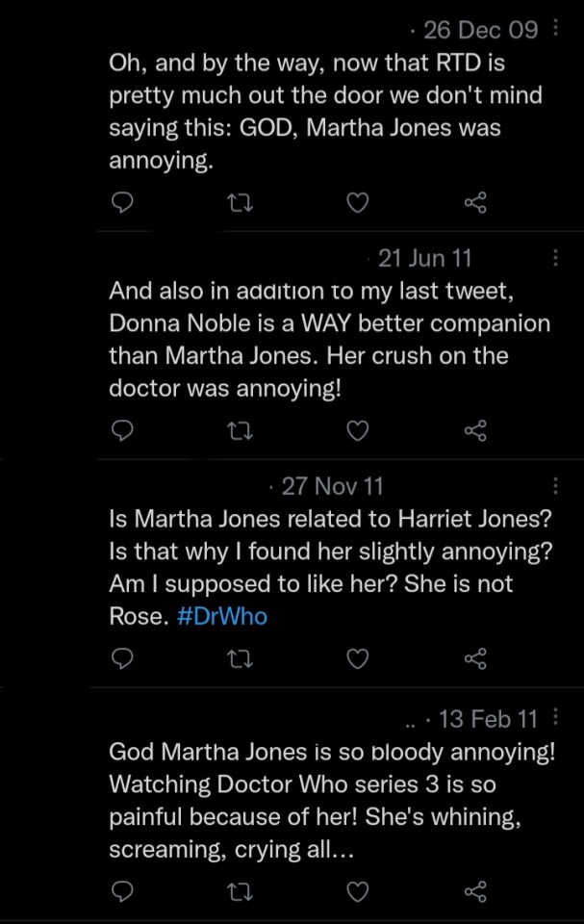Share the 27 Nov 11 tweet

tap(475, 658)
